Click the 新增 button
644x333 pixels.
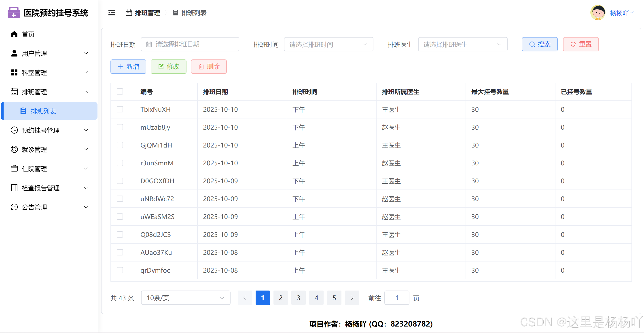coord(128,67)
